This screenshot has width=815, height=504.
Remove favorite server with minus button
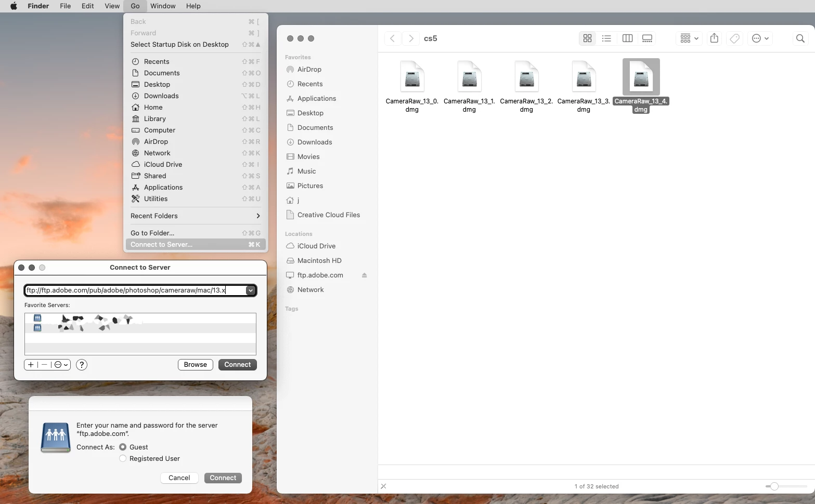point(44,365)
